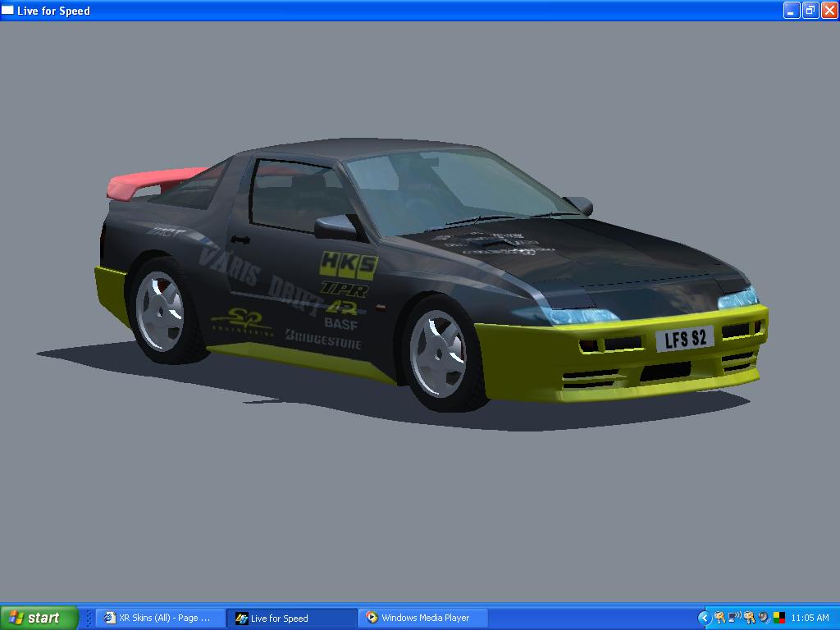Screen dimensions: 840x630
Task: Expand hidden system tray icons arrow
Action: coord(704,618)
